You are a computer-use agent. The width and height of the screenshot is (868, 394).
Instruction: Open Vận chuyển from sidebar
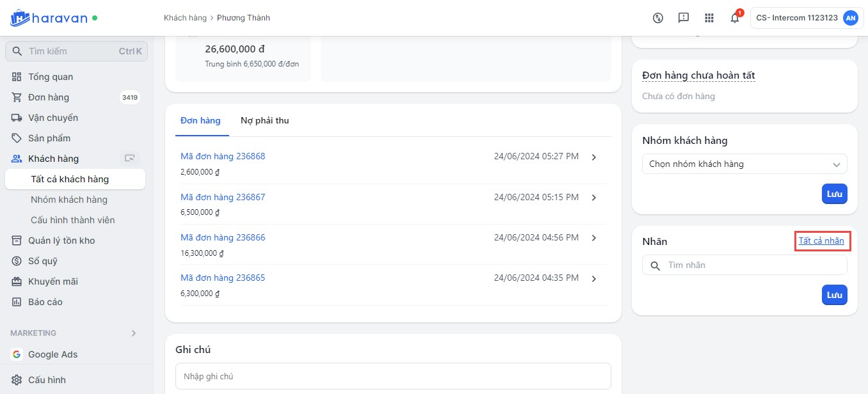point(52,118)
